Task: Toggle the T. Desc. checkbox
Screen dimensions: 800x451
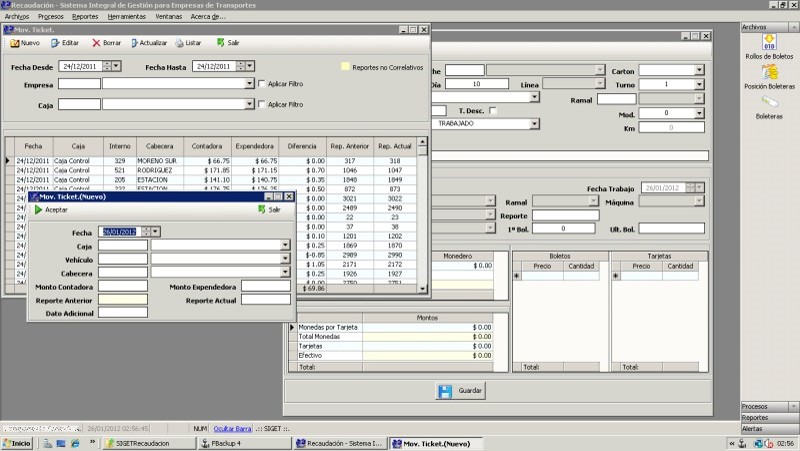Action: point(492,111)
